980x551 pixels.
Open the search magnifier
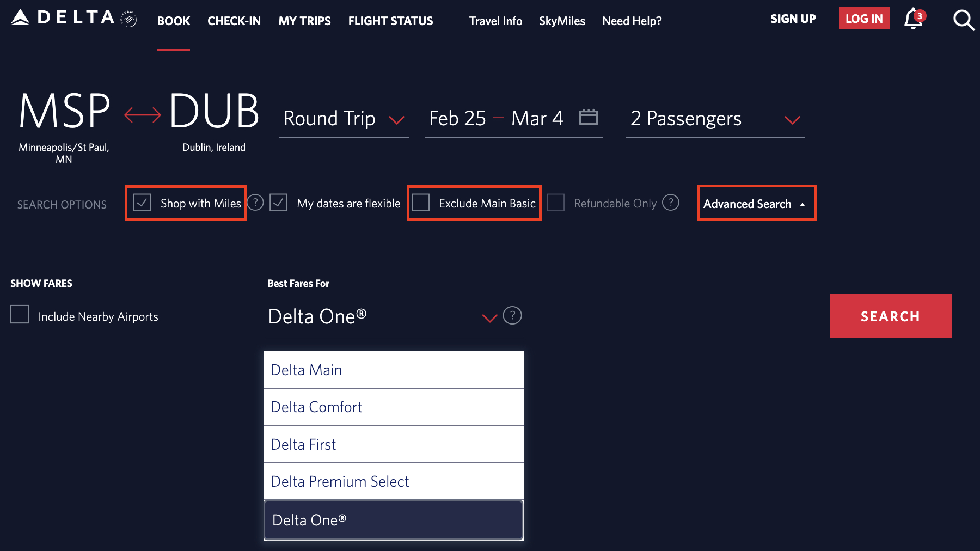[963, 20]
